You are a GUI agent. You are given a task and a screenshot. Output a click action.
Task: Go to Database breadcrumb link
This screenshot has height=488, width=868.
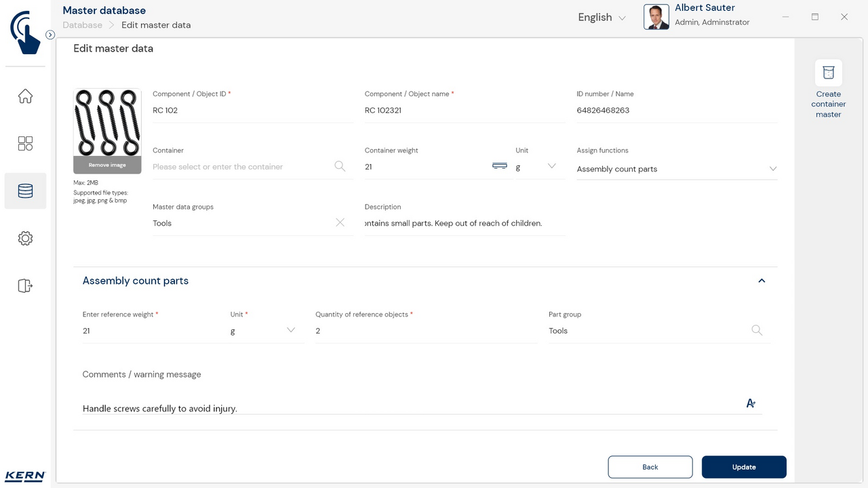point(82,25)
